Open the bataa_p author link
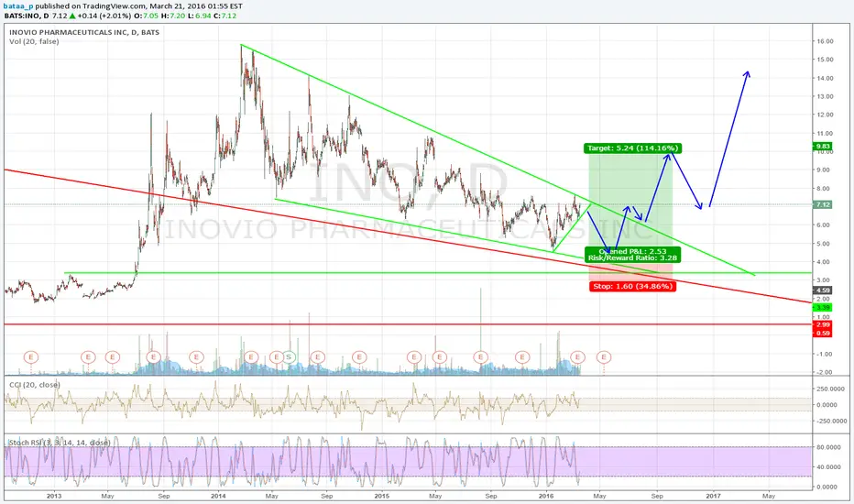 [x=18, y=6]
